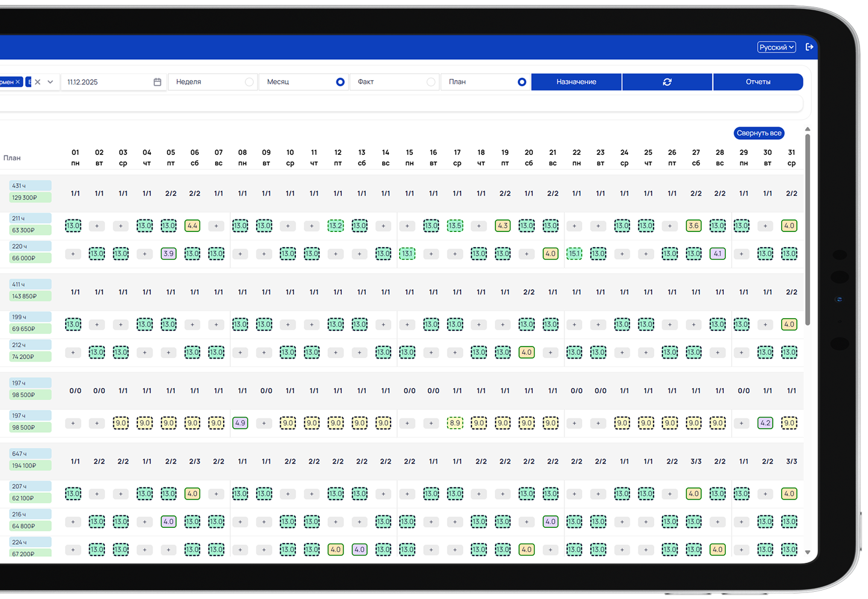The width and height of the screenshot is (868, 599).
Task: Select the Факт radio option
Action: [x=431, y=82]
